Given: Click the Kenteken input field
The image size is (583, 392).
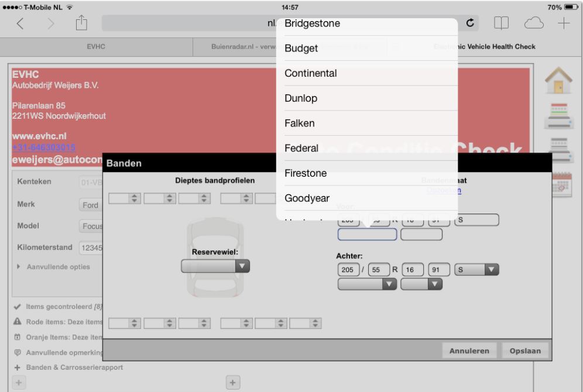Looking at the screenshot, I should click(x=91, y=183).
